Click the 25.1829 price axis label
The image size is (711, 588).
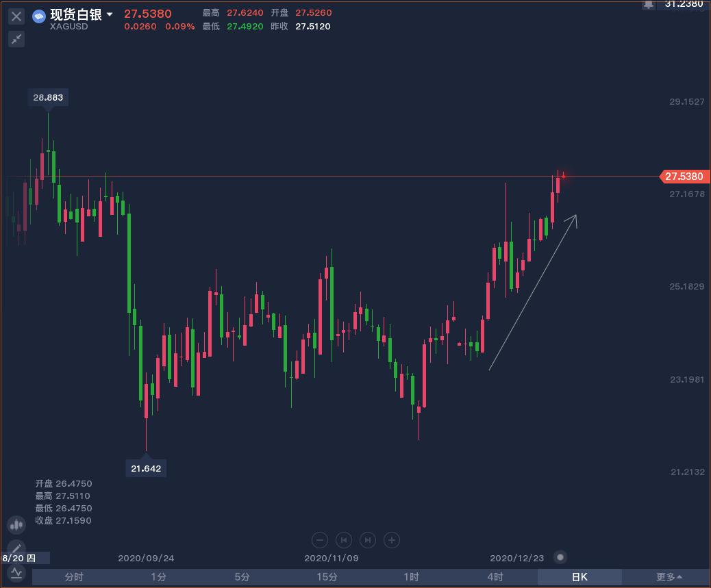[x=687, y=286]
